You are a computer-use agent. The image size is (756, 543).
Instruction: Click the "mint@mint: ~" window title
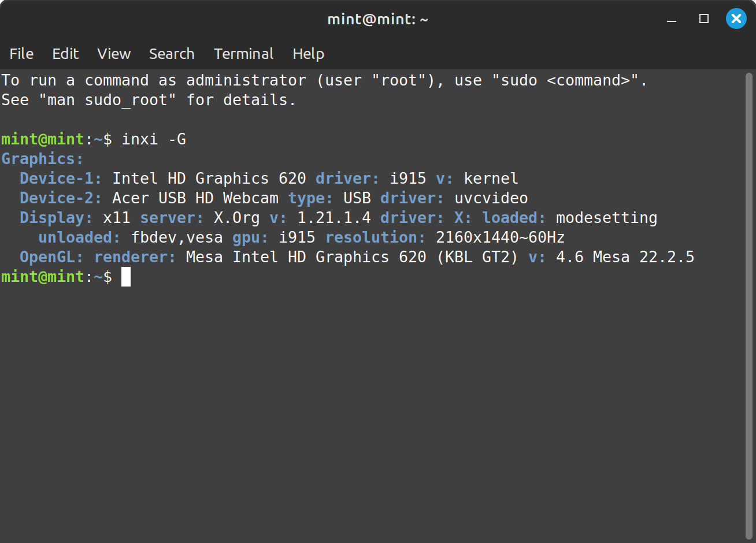coord(378,19)
